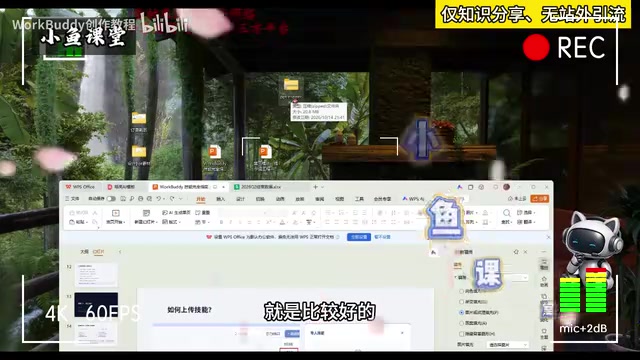The image size is (640, 360).
Task: Open the paste 粘贴 dropdown
Action: click(x=78, y=222)
